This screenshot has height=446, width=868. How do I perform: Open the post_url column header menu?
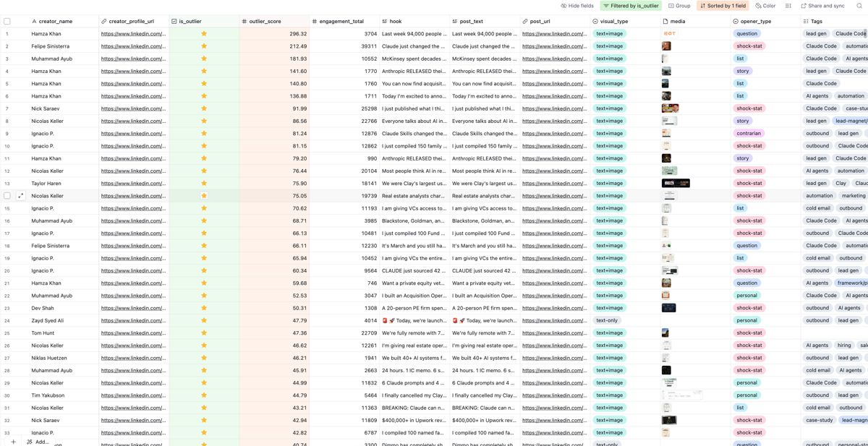[555, 22]
